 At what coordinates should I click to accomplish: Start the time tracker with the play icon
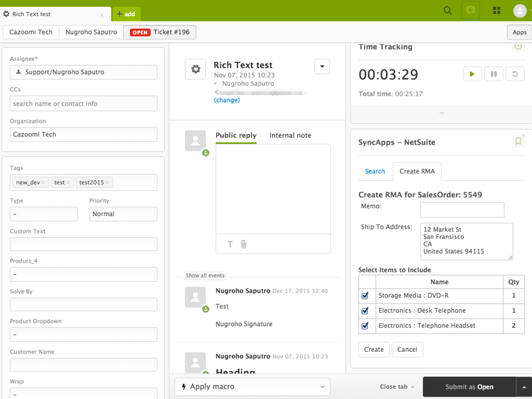click(472, 74)
